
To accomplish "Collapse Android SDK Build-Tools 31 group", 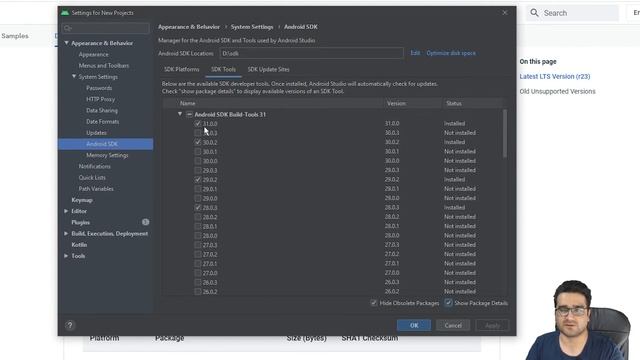I will (180, 114).
